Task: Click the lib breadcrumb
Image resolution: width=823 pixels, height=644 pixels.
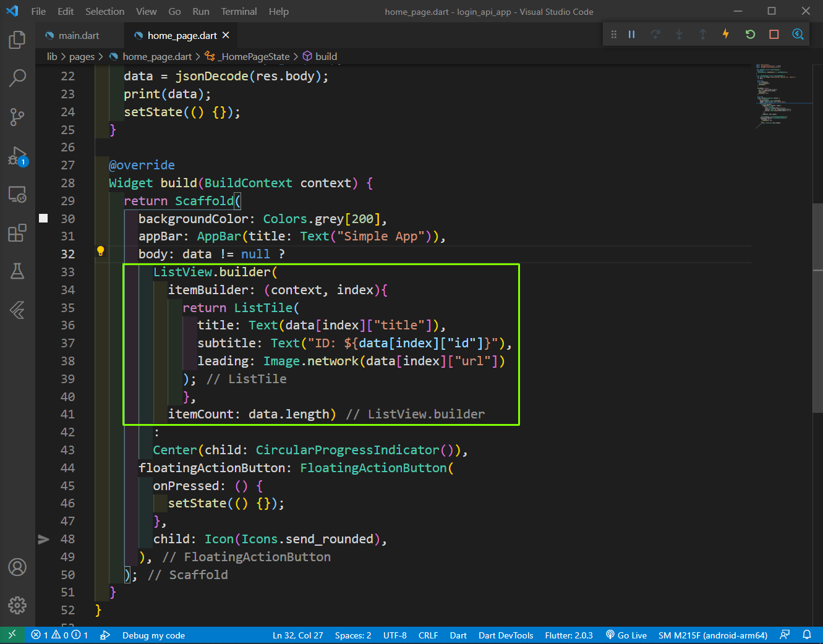Action: [x=52, y=56]
